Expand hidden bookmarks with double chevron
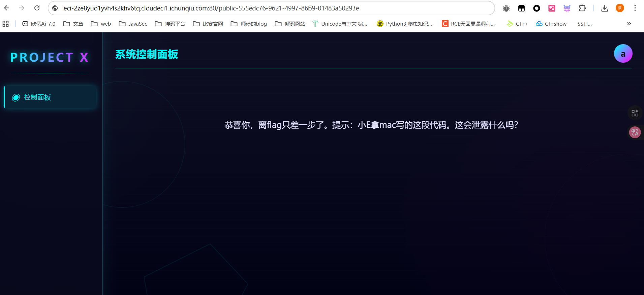 [629, 24]
